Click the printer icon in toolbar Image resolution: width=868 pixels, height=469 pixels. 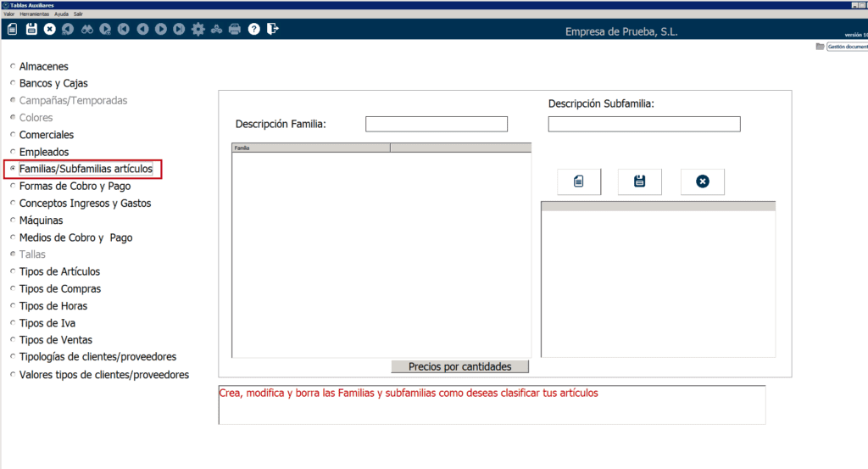[235, 30]
